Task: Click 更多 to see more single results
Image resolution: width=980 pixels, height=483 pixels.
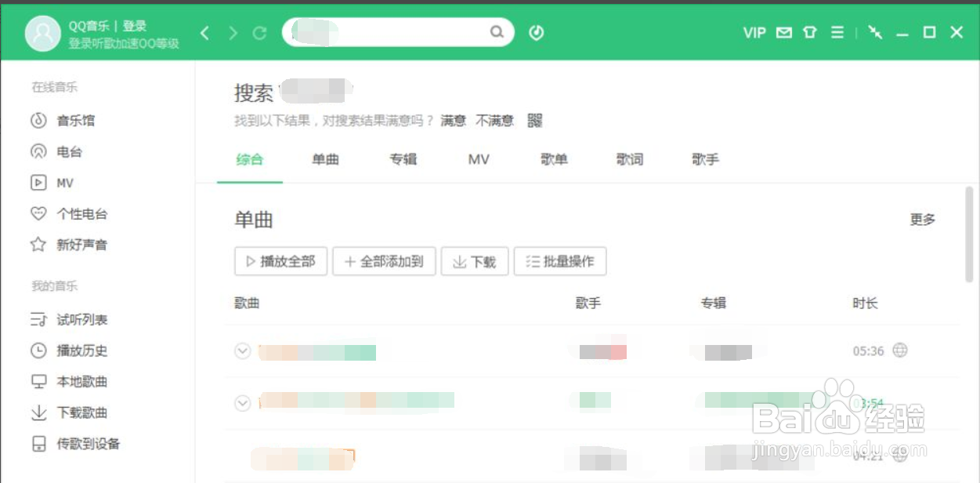Action: (922, 220)
